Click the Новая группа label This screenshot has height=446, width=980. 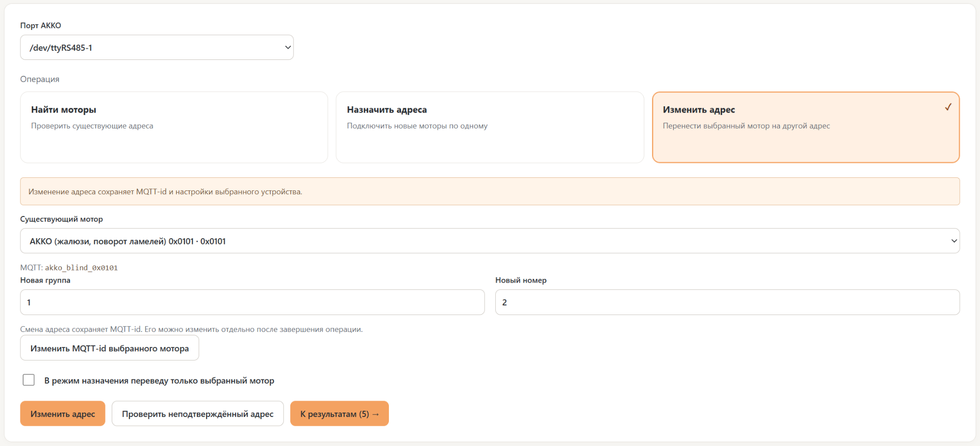45,280
